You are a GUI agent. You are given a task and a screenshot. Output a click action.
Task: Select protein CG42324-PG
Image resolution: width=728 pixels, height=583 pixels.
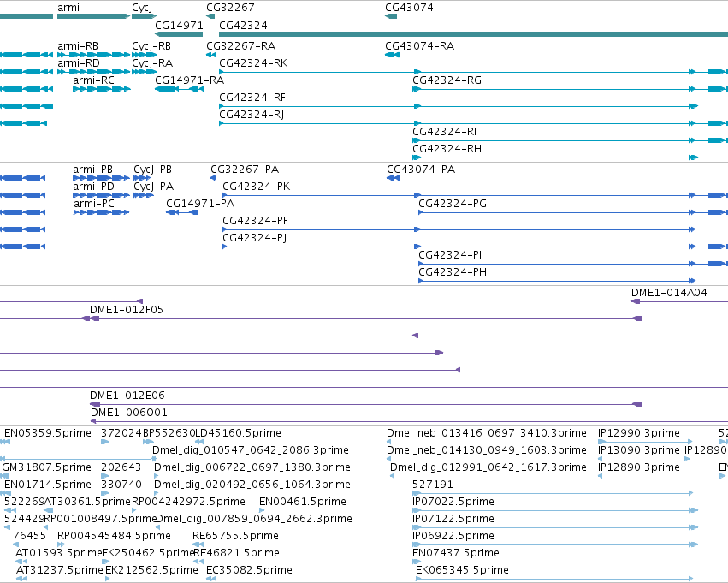[x=453, y=205]
